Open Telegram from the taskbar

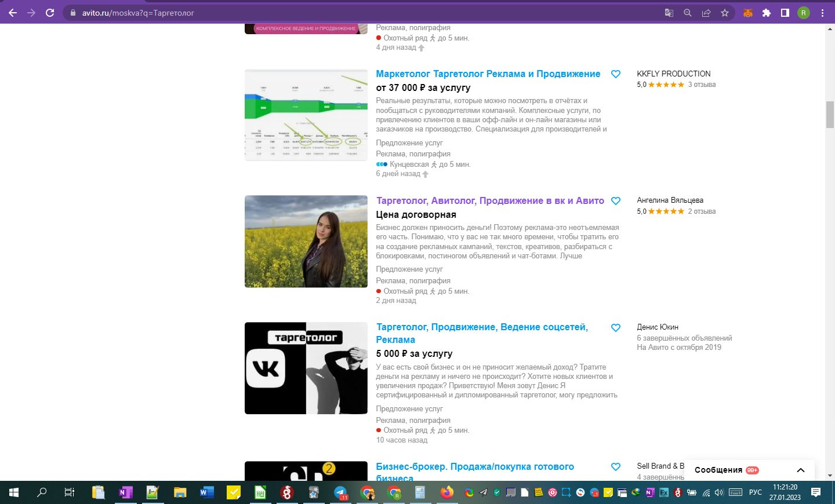click(x=341, y=492)
